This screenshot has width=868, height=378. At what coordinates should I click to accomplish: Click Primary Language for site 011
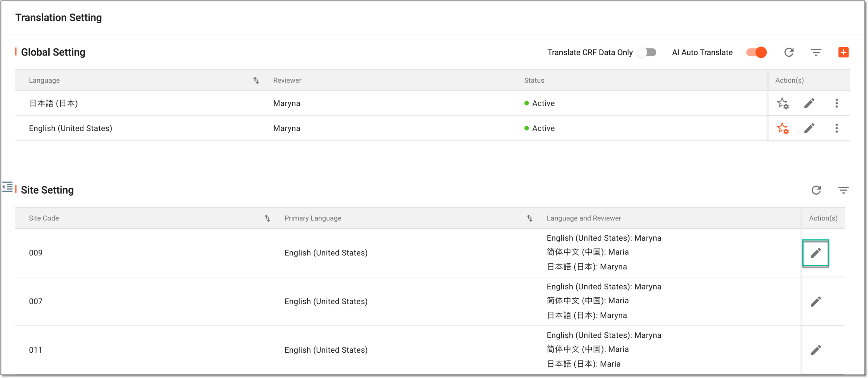pyautogui.click(x=326, y=350)
